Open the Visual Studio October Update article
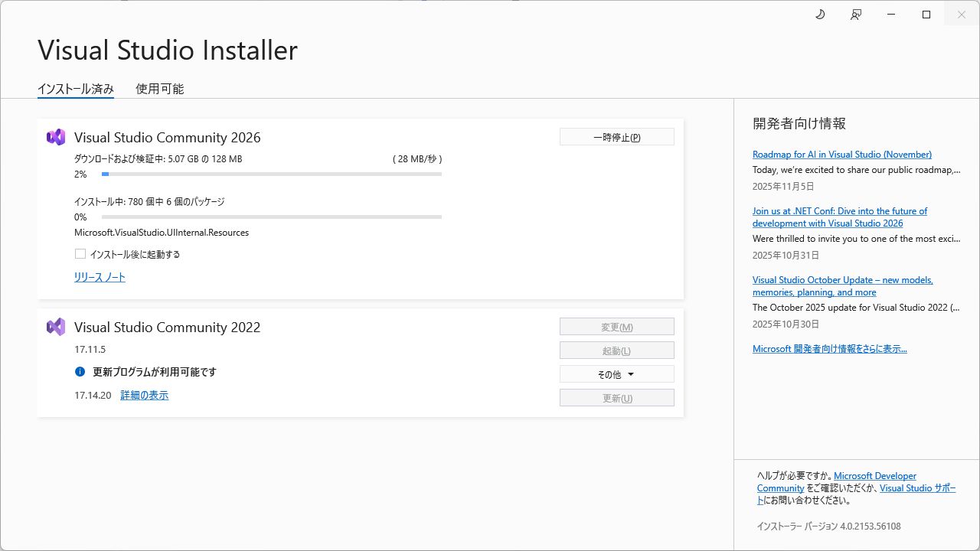The height and width of the screenshot is (551, 980). pos(842,280)
